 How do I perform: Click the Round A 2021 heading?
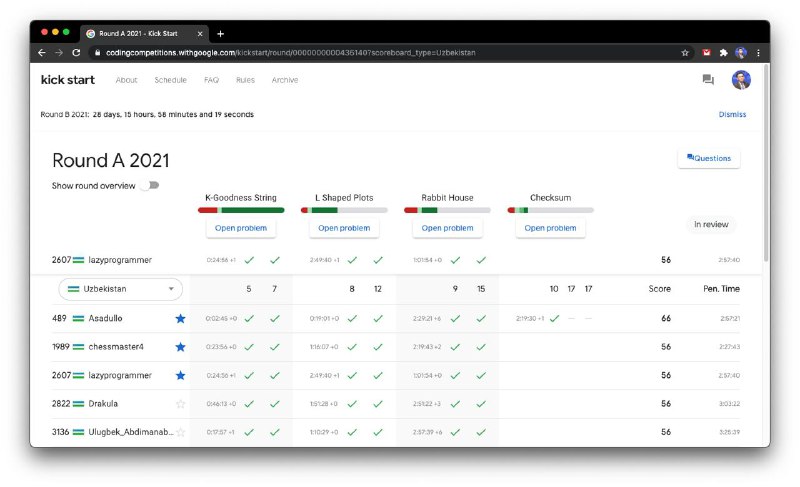click(110, 161)
